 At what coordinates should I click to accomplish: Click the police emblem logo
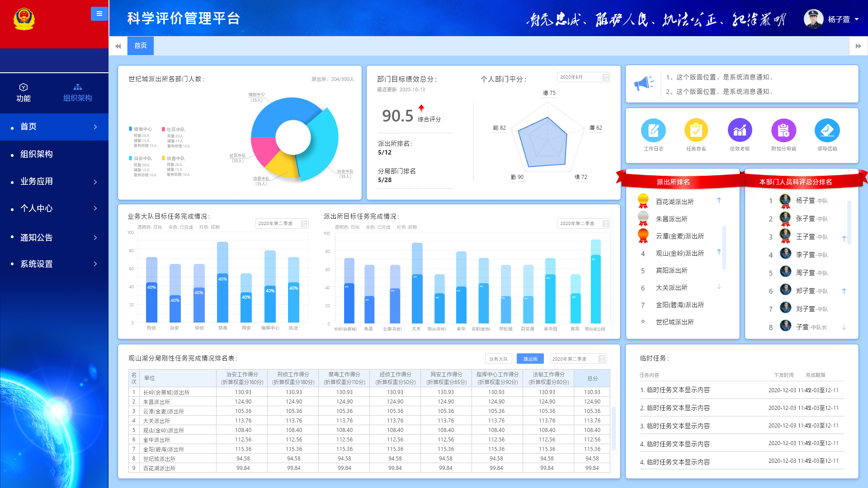(24, 19)
